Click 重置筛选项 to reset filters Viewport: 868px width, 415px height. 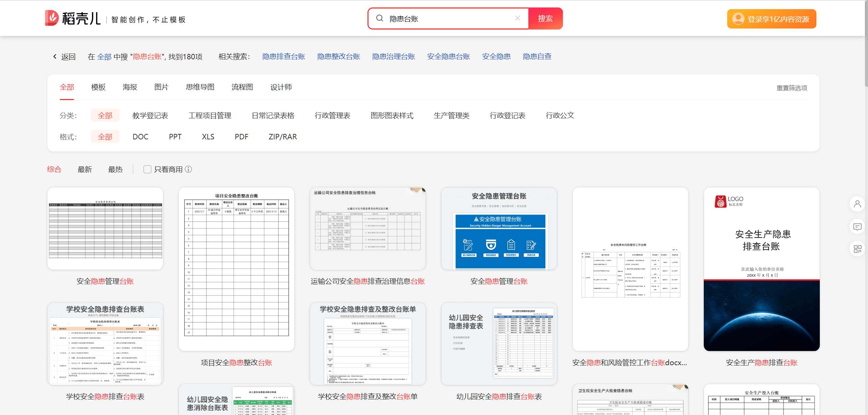click(792, 88)
